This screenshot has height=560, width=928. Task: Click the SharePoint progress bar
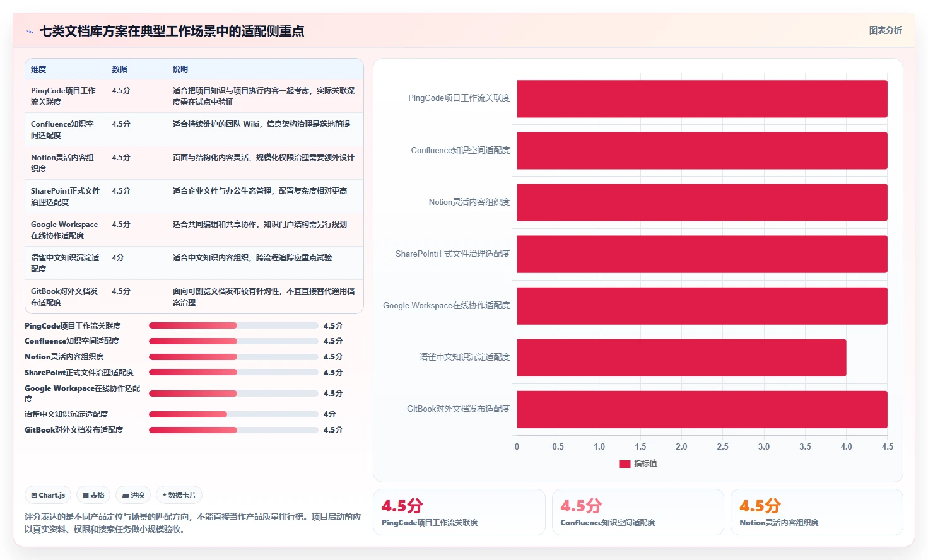tap(233, 372)
